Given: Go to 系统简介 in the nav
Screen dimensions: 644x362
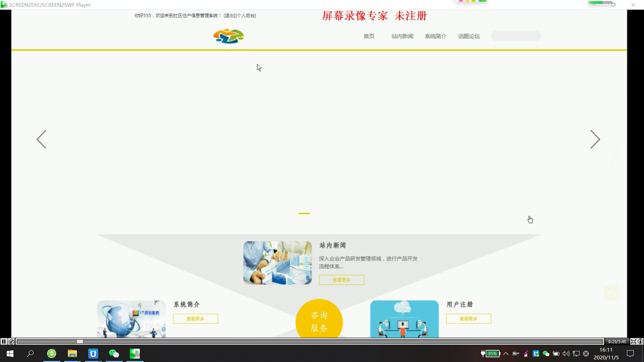Looking at the screenshot, I should click(435, 36).
